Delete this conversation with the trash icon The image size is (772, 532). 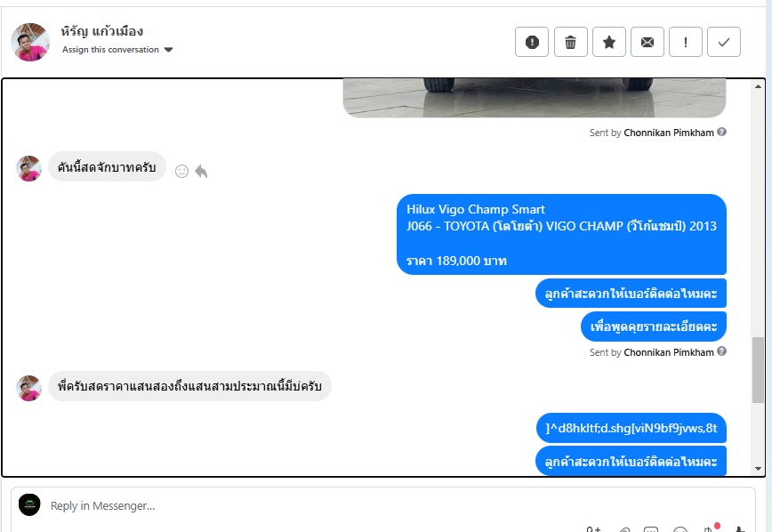point(571,42)
